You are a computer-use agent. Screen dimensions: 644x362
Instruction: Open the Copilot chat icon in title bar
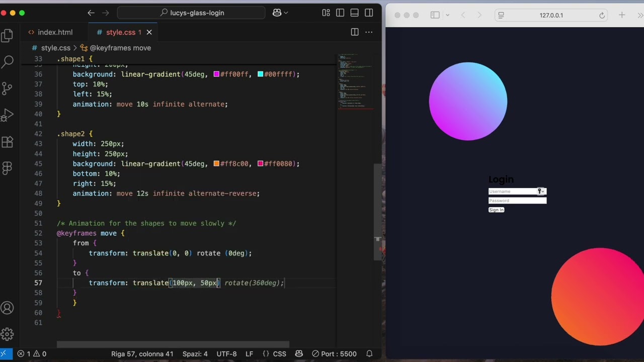(x=277, y=13)
